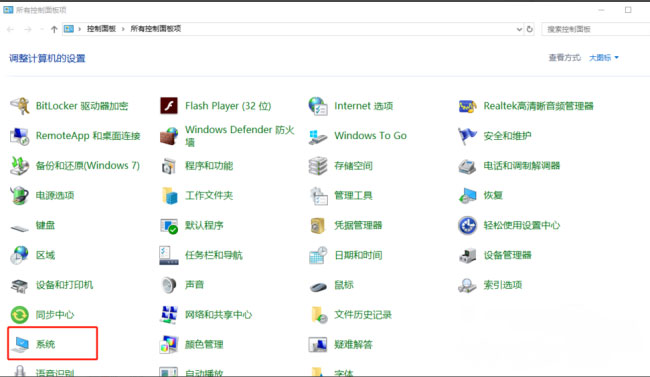Open the 大图标 view mode dropdown
Image resolution: width=650 pixels, height=377 pixels.
click(x=604, y=58)
